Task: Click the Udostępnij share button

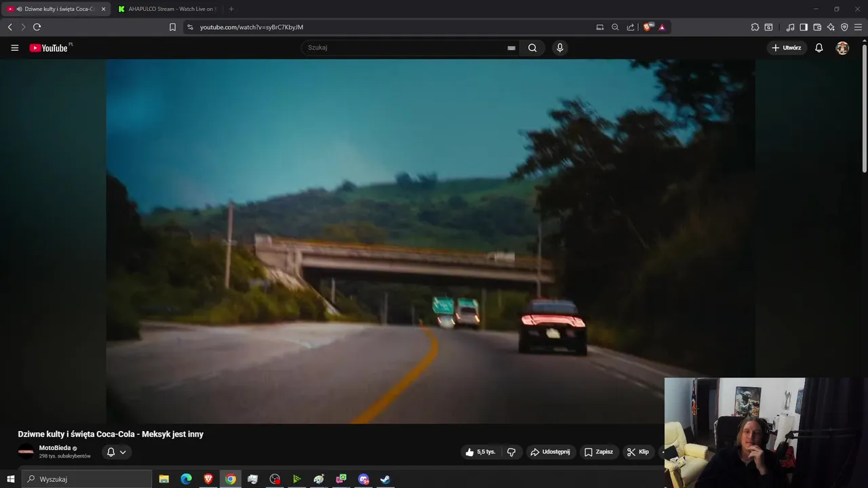Action: [x=551, y=452]
